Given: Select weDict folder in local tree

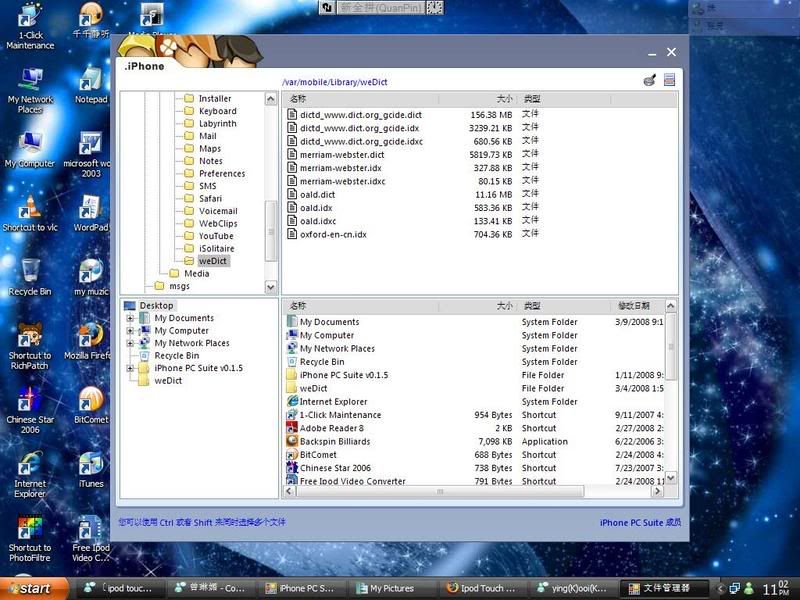Looking at the screenshot, I should click(168, 381).
